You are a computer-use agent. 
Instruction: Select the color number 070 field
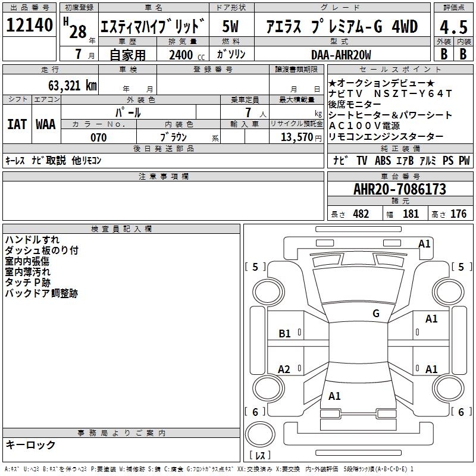click(98, 137)
